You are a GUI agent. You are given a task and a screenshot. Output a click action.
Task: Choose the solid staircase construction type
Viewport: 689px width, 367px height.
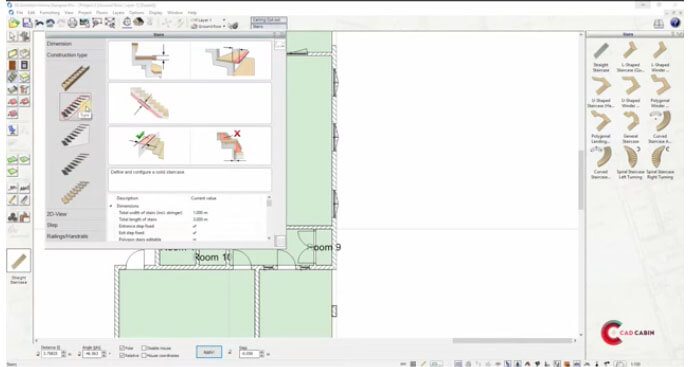75,107
